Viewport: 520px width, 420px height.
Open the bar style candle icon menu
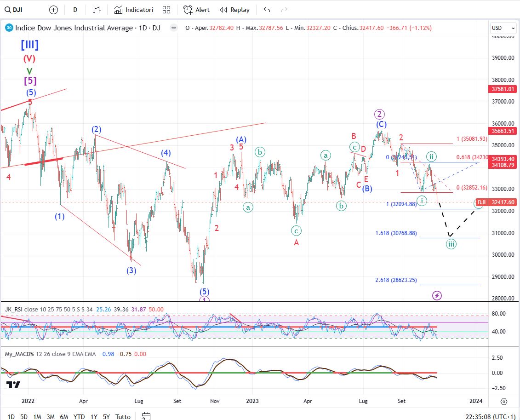click(97, 10)
